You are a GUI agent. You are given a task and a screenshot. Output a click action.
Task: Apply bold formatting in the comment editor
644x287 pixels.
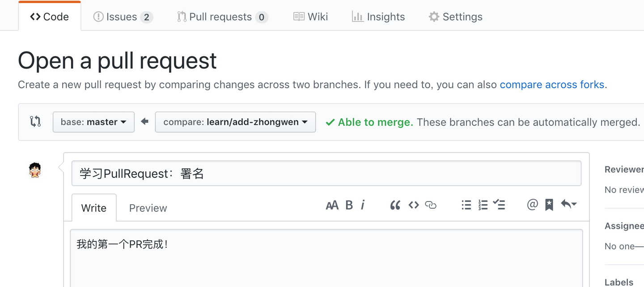[x=349, y=205]
